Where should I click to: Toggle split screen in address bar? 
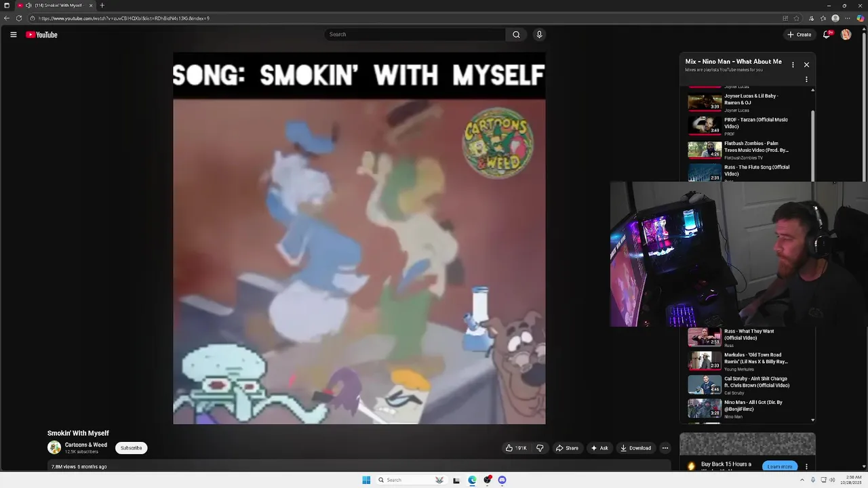785,18
